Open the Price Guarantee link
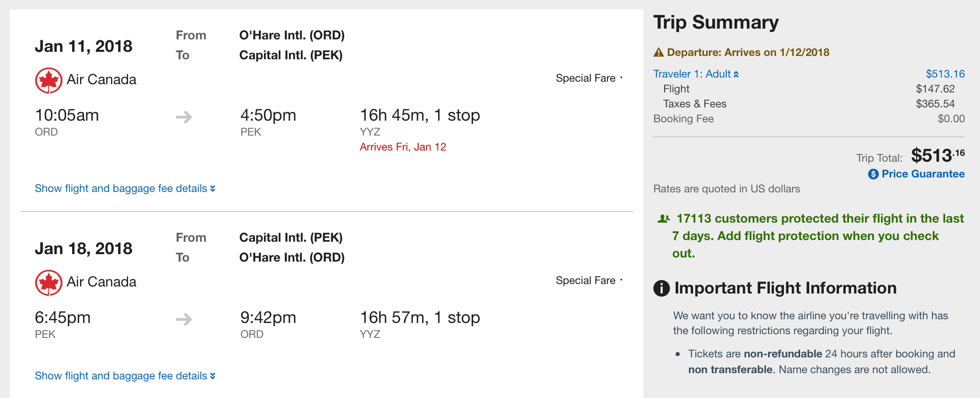This screenshot has width=980, height=398. tap(923, 174)
